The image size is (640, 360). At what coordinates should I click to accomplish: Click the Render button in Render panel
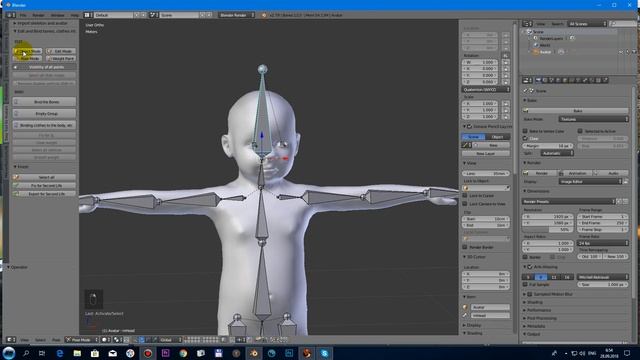[540, 173]
